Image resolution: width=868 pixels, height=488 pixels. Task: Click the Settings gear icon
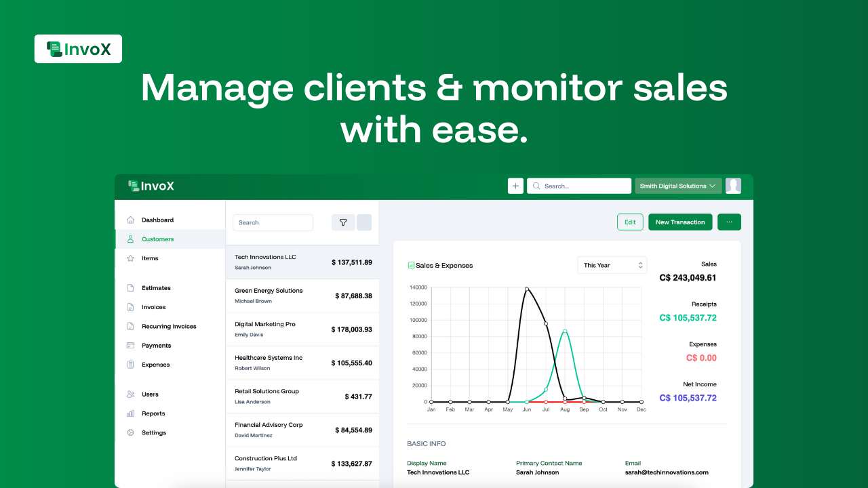[x=130, y=432]
